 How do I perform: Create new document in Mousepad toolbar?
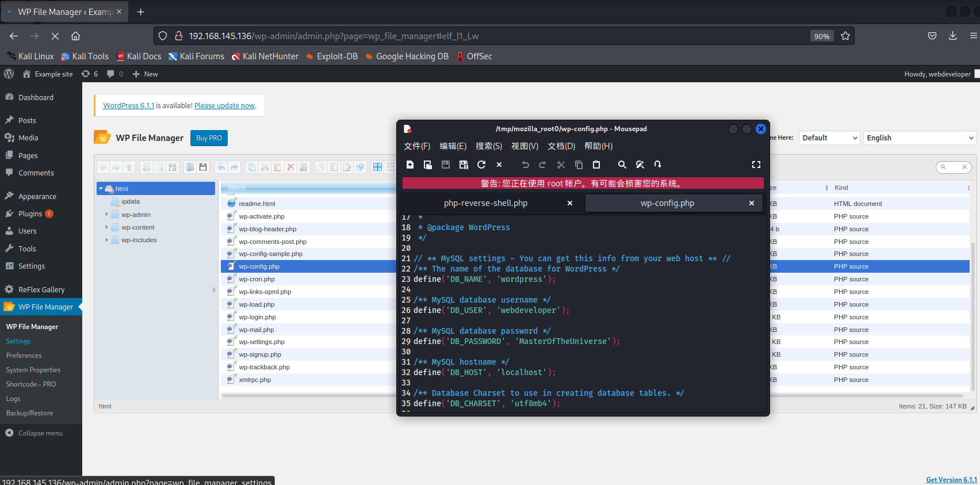coord(410,165)
